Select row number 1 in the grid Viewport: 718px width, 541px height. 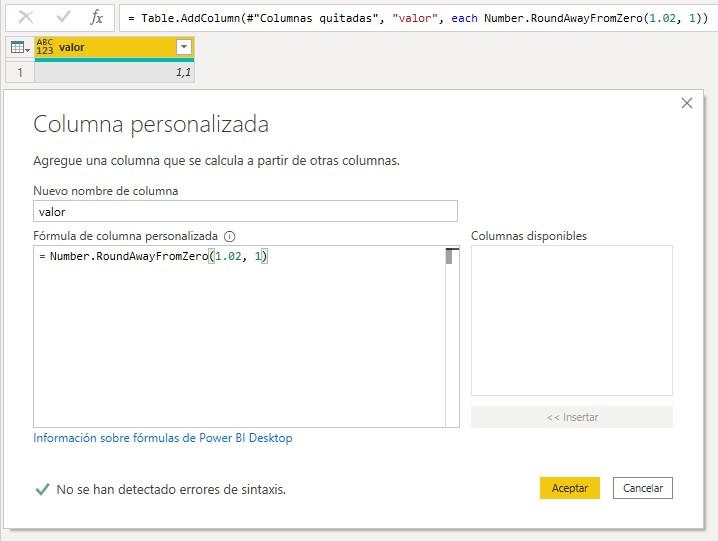click(19, 72)
